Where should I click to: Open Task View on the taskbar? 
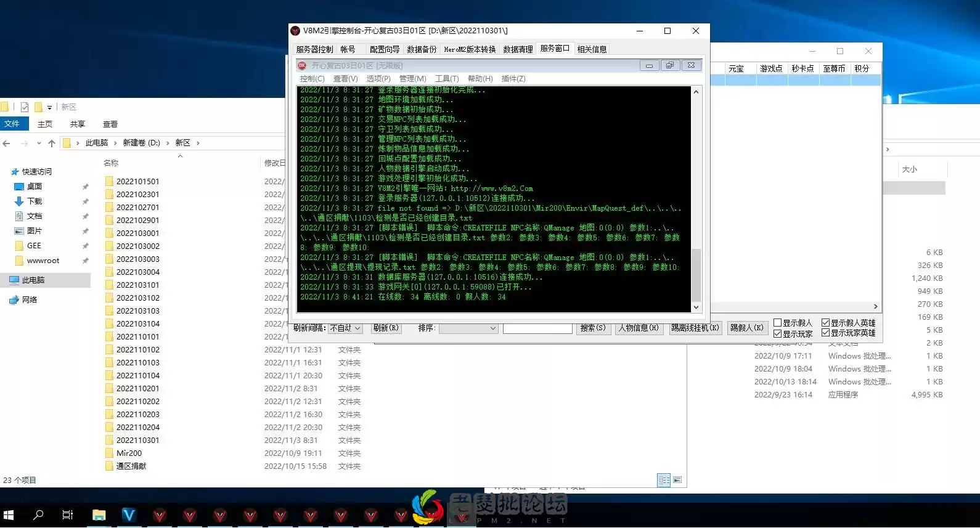coord(68,515)
